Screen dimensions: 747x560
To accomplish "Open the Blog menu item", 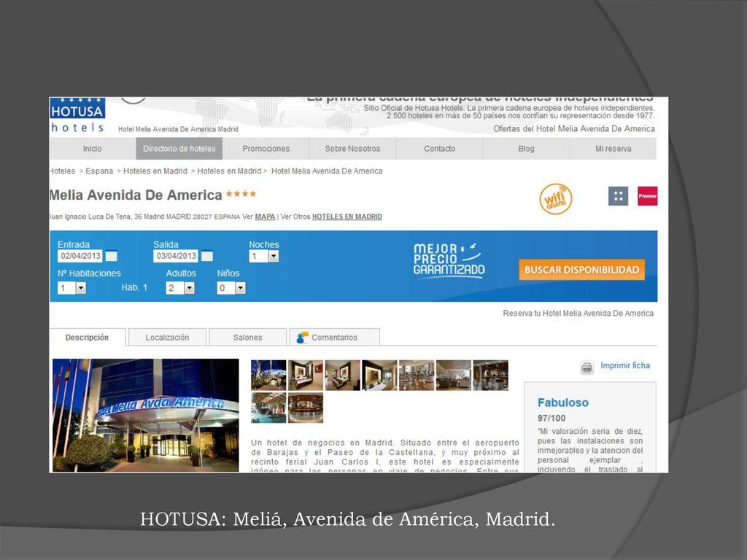I will point(526,149).
